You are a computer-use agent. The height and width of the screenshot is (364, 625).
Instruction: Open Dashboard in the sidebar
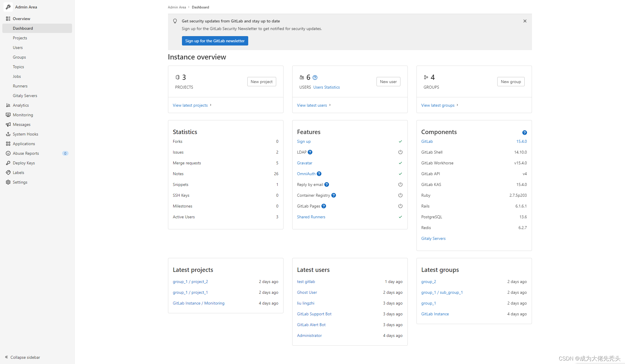pyautogui.click(x=37, y=28)
